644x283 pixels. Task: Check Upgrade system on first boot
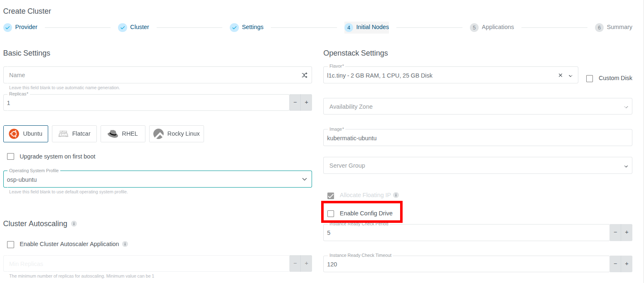tap(10, 156)
